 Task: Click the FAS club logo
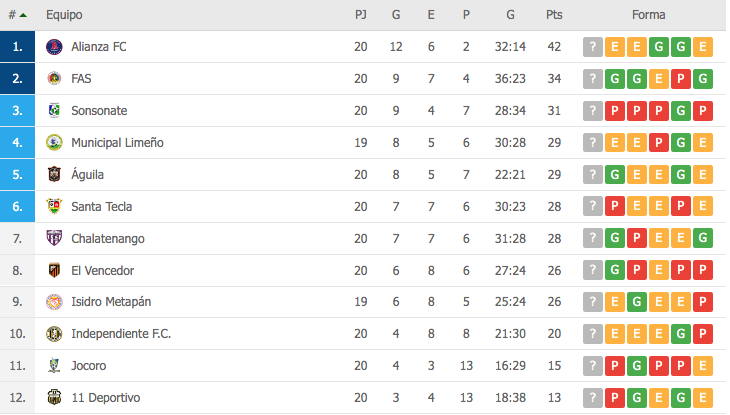(54, 79)
